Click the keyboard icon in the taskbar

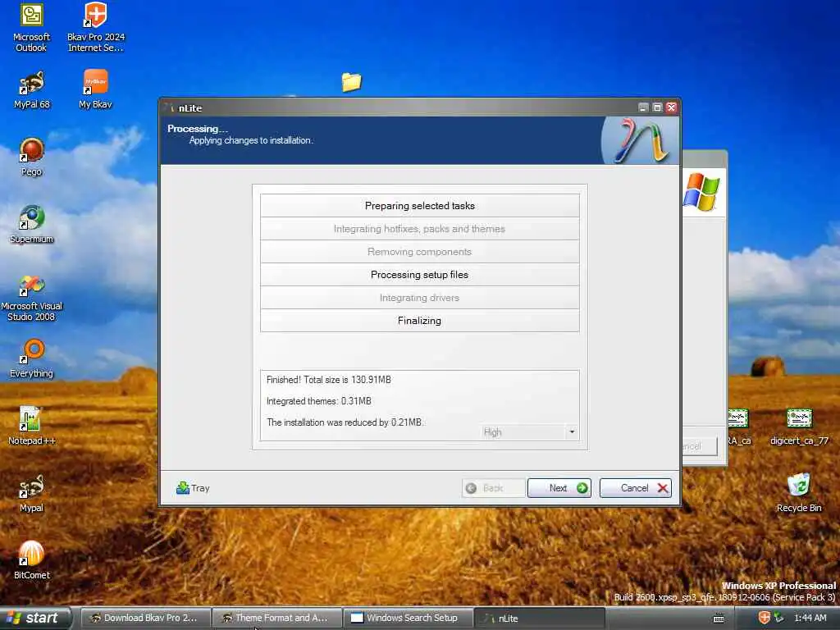[x=719, y=619]
